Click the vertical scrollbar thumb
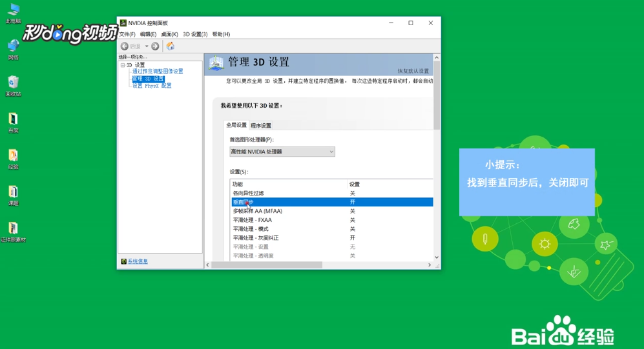Screen dimensions: 644x349 click(x=437, y=95)
